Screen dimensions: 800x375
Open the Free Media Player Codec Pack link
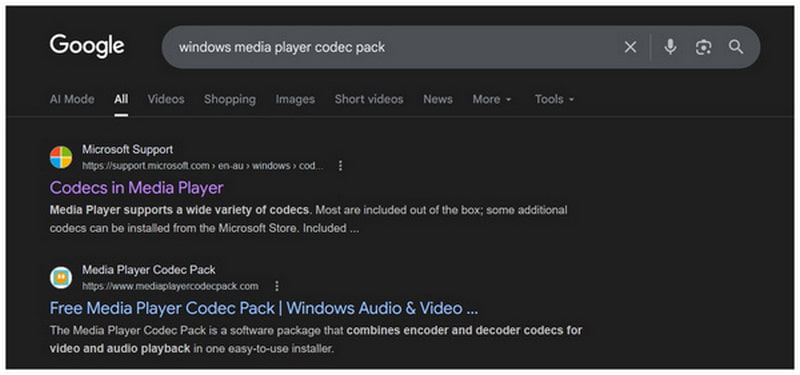tap(264, 308)
